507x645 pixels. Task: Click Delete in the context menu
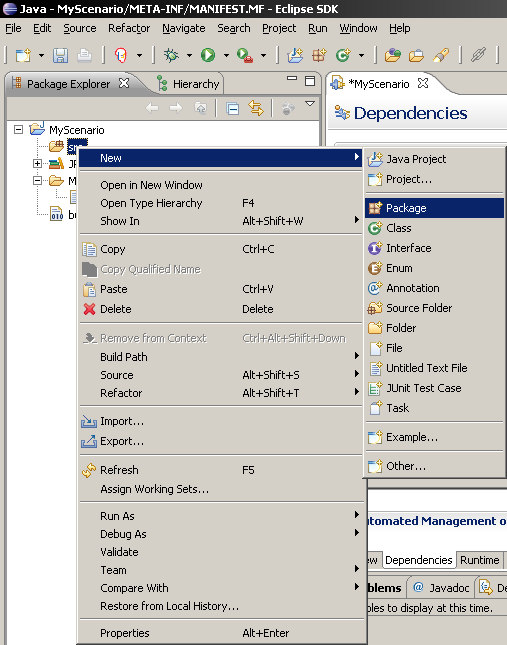point(221,309)
